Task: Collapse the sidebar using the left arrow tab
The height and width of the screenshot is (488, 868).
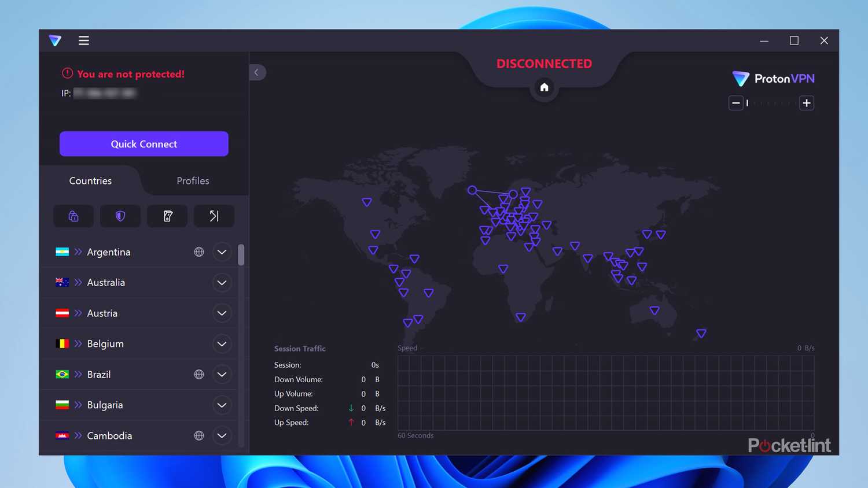Action: tap(257, 72)
